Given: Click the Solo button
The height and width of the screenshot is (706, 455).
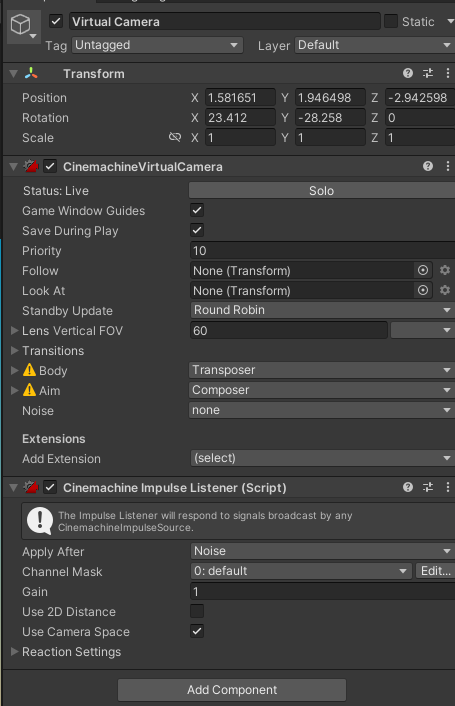Looking at the screenshot, I should [x=321, y=190].
